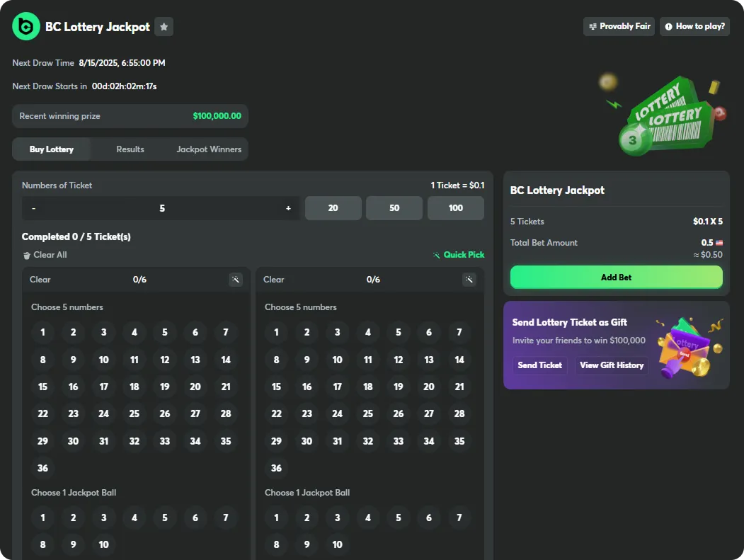Clear the first ticket's numbers
The height and width of the screenshot is (560, 744).
point(40,280)
